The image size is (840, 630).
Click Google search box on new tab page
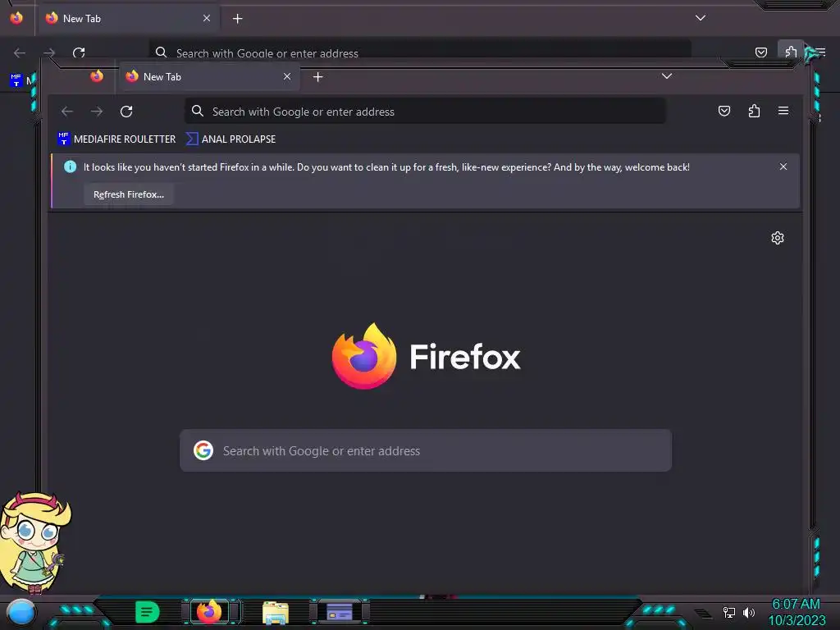click(426, 450)
